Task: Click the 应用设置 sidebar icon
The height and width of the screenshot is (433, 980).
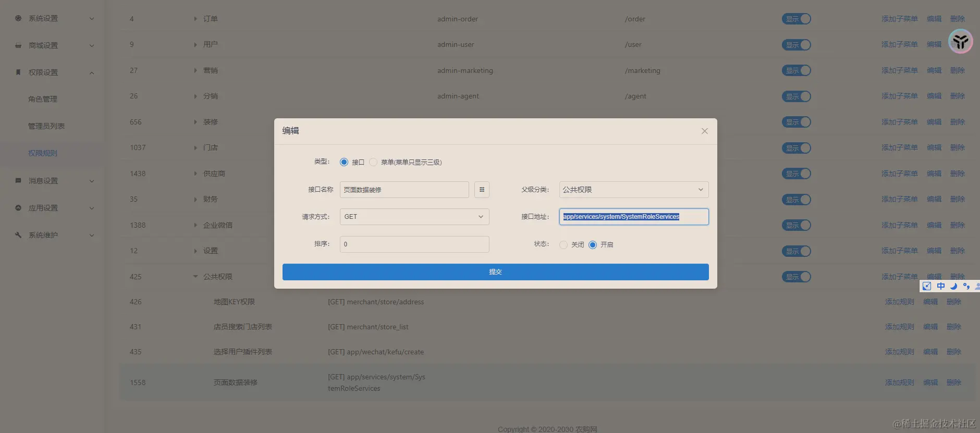Action: (x=18, y=208)
